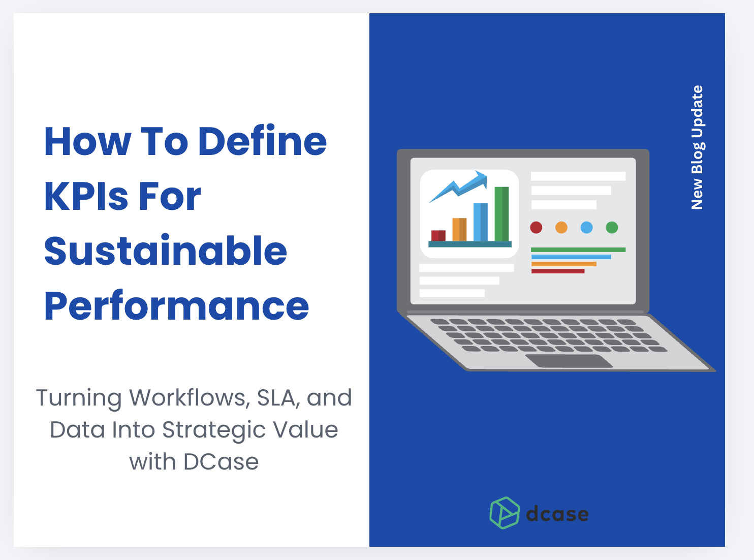Click the green dot on the laptop screen
This screenshot has width=754, height=560.
612,227
